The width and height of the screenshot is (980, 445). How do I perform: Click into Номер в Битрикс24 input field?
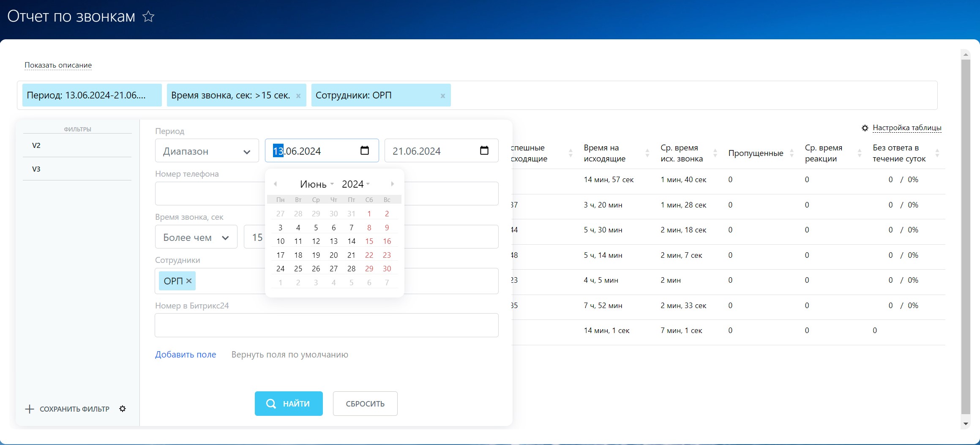(326, 325)
